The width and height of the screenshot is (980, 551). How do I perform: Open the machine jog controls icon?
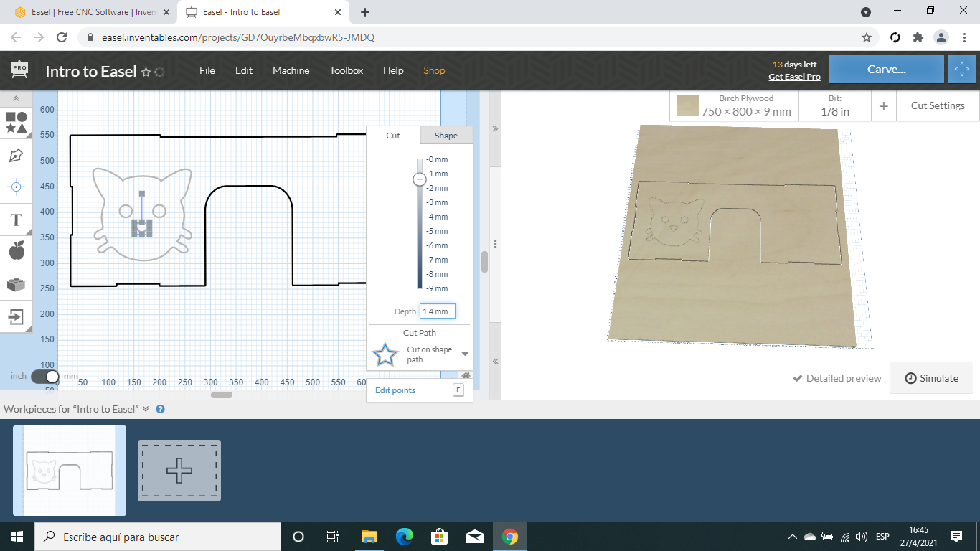click(x=962, y=70)
